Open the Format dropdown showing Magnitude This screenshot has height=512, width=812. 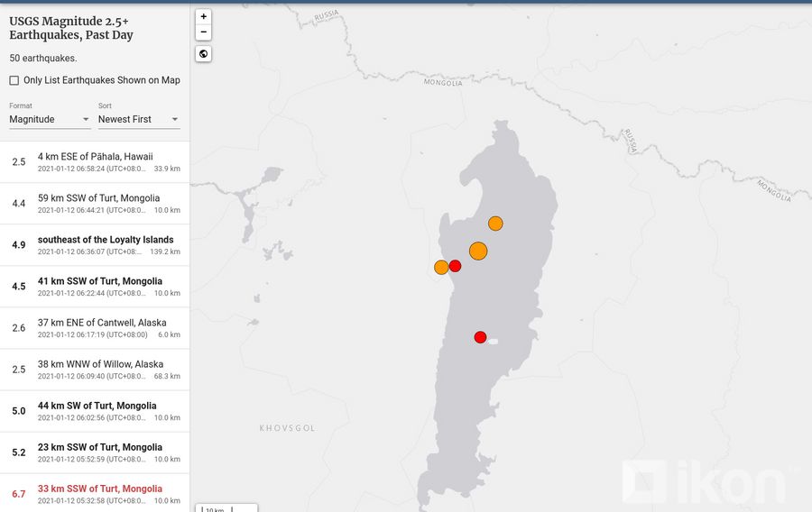pyautogui.click(x=50, y=119)
